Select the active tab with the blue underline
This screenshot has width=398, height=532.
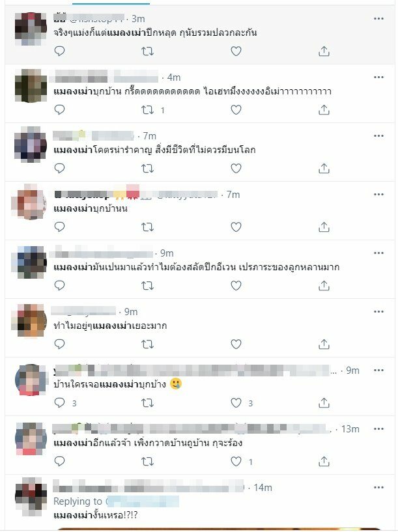[111, 3]
